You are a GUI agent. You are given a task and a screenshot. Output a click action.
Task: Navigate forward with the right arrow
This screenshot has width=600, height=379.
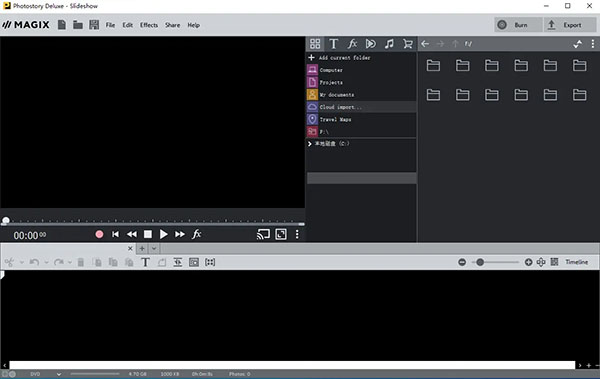point(440,44)
